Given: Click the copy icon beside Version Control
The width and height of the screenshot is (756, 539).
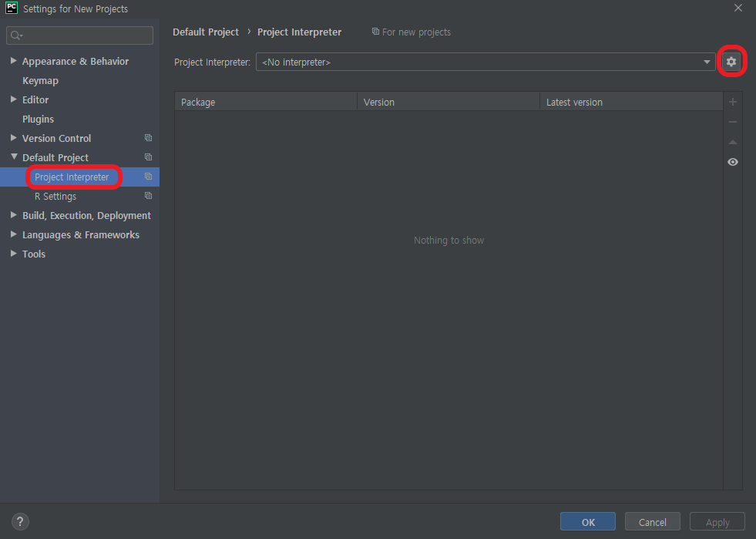Looking at the screenshot, I should point(148,138).
